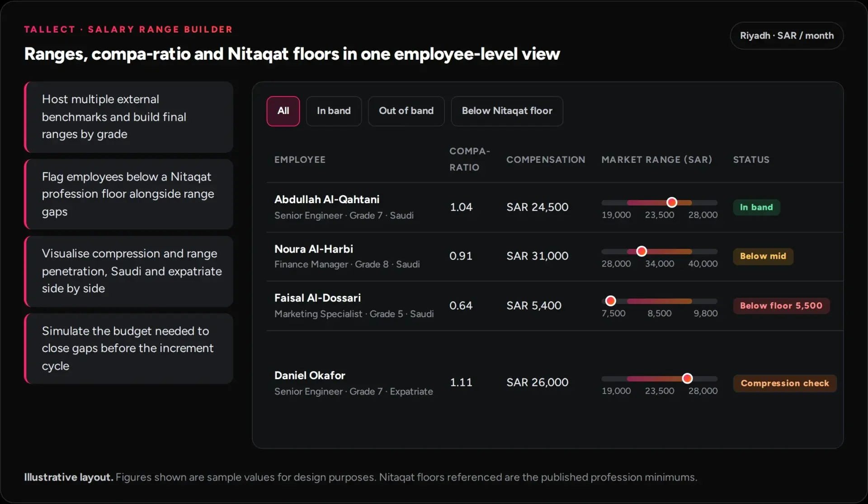Click Finance Manager · Grade 8 · Saudi subtitle
The width and height of the screenshot is (868, 504).
(347, 265)
